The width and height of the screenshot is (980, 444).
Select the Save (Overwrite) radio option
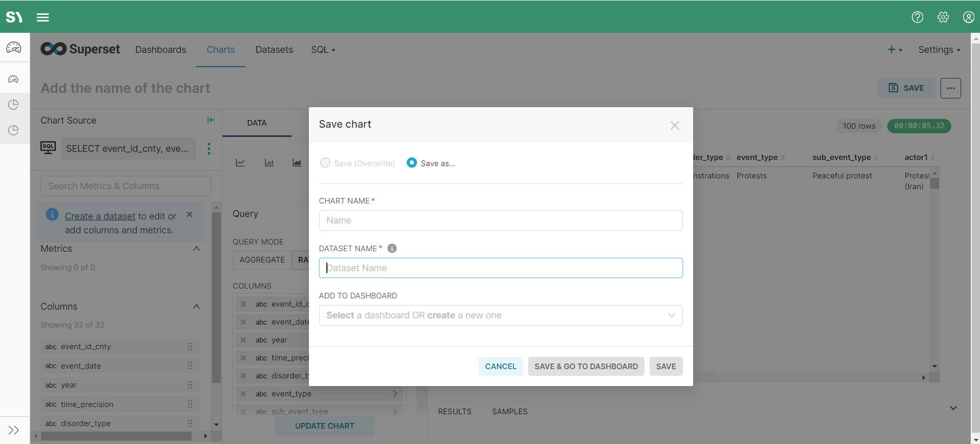pyautogui.click(x=325, y=163)
